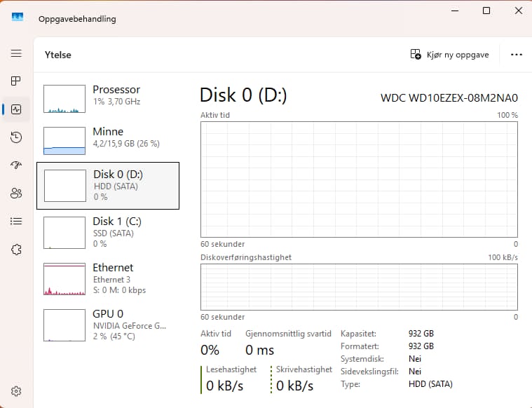The image size is (532, 408).
Task: Open the Processes page icon
Action: pyautogui.click(x=16, y=81)
